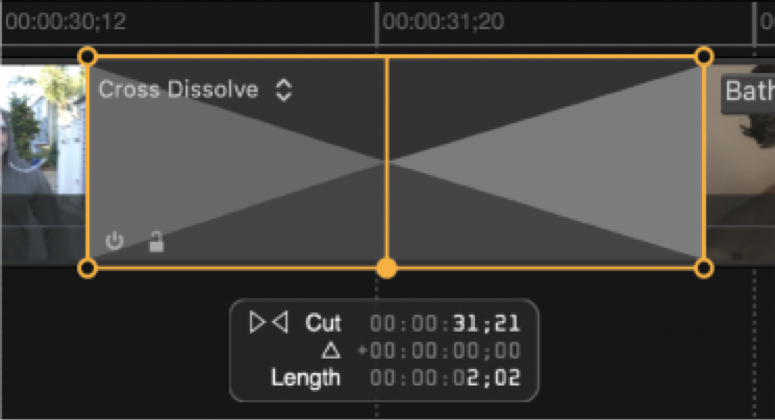Click the solid orange cut point handle

click(387, 268)
